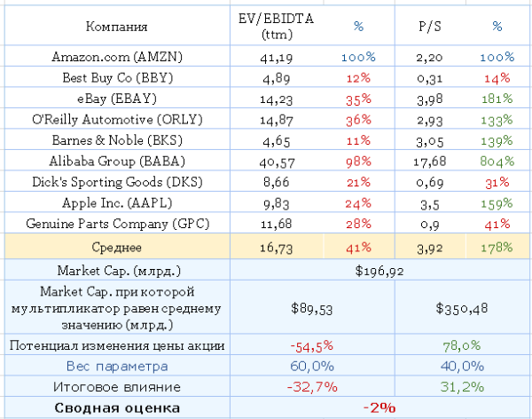Select the highlighted Среднее row label
Viewport: 532px width, 419px height.
click(119, 248)
